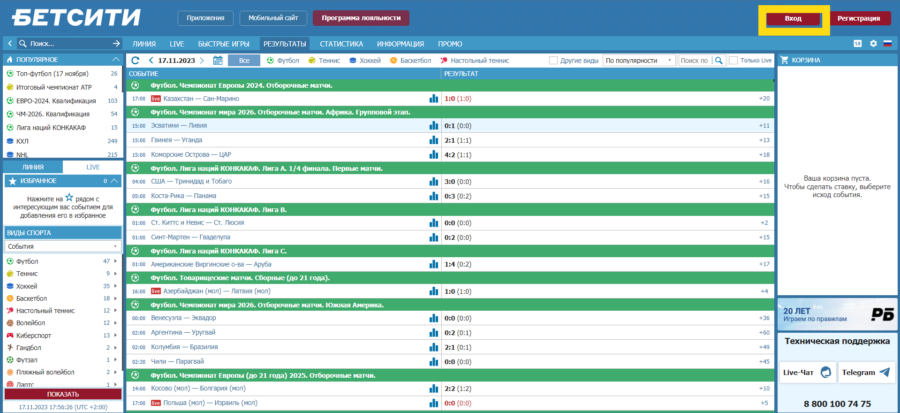Collapse the Популярное section
This screenshot has width=900, height=413.
click(x=115, y=60)
